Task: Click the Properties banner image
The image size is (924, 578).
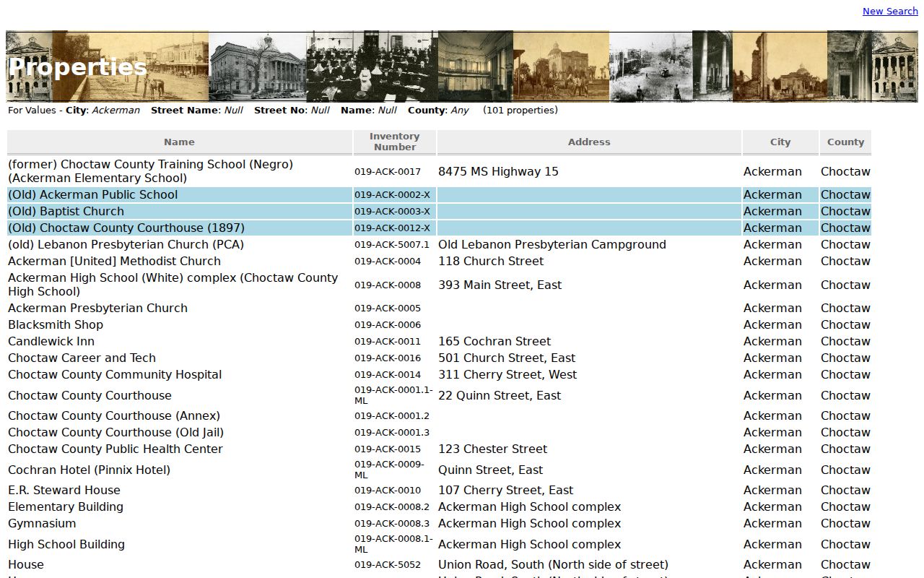Action: (x=462, y=66)
